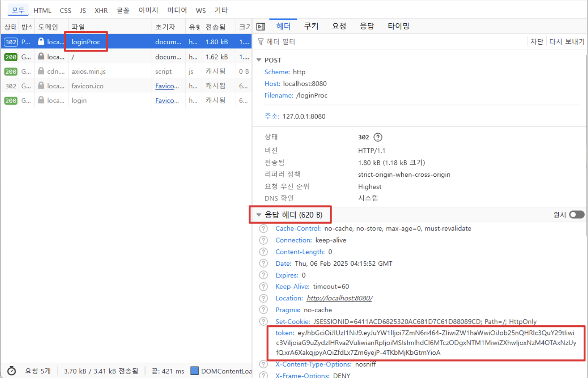
Task: Select the 타이밍 tab
Action: 397,26
